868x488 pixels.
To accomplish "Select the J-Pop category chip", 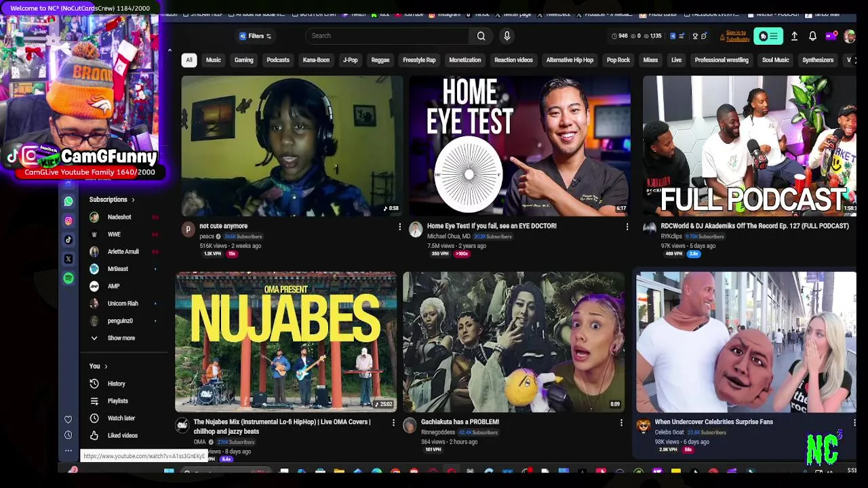I will [351, 60].
